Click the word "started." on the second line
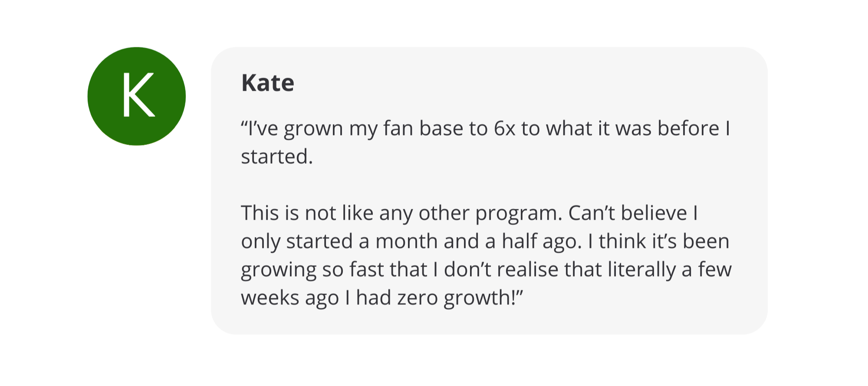Image resolution: width=868 pixels, height=386 pixels. tap(276, 157)
